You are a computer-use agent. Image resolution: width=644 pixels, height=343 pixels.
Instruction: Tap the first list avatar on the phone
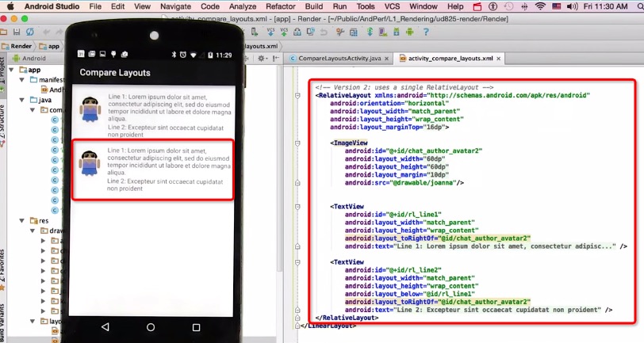point(90,109)
